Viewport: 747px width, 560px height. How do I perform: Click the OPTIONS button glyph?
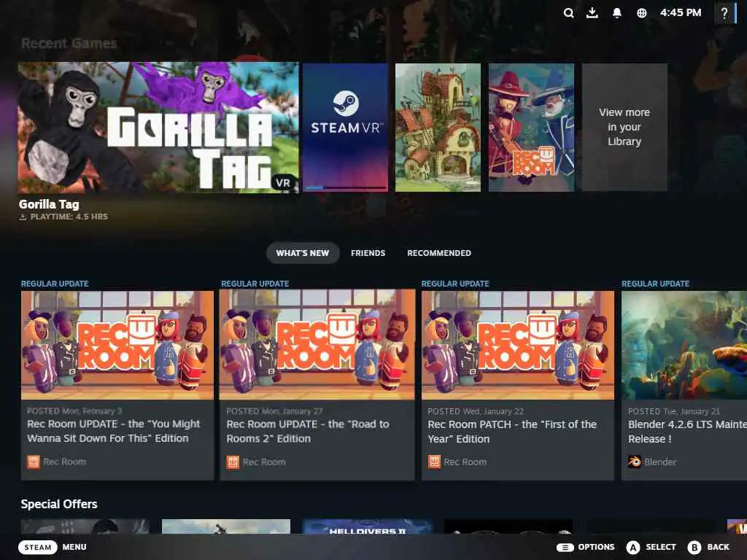(565, 547)
